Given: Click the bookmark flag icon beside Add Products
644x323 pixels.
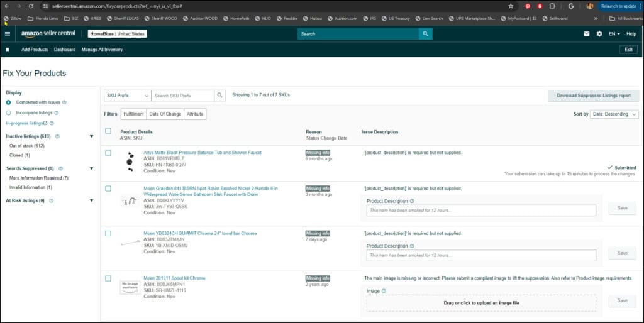Looking at the screenshot, I should pos(8,50).
